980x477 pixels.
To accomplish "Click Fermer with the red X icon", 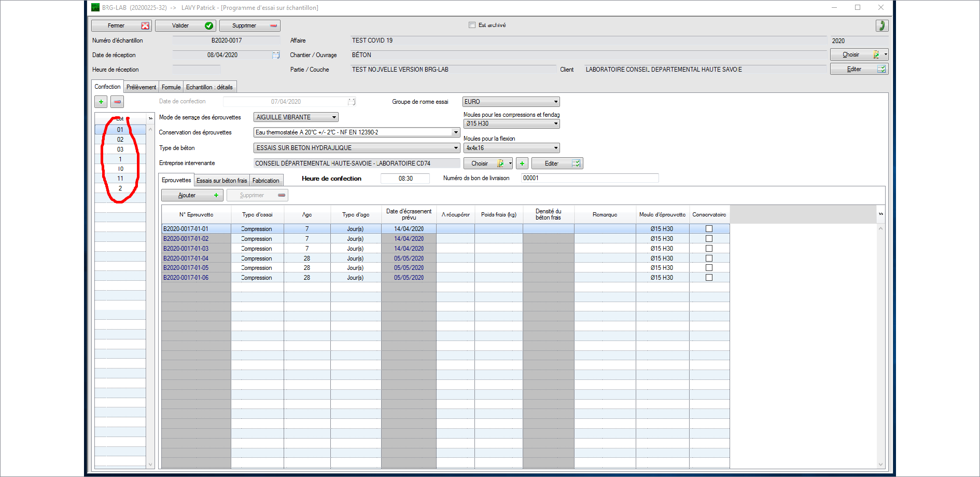I will point(121,25).
